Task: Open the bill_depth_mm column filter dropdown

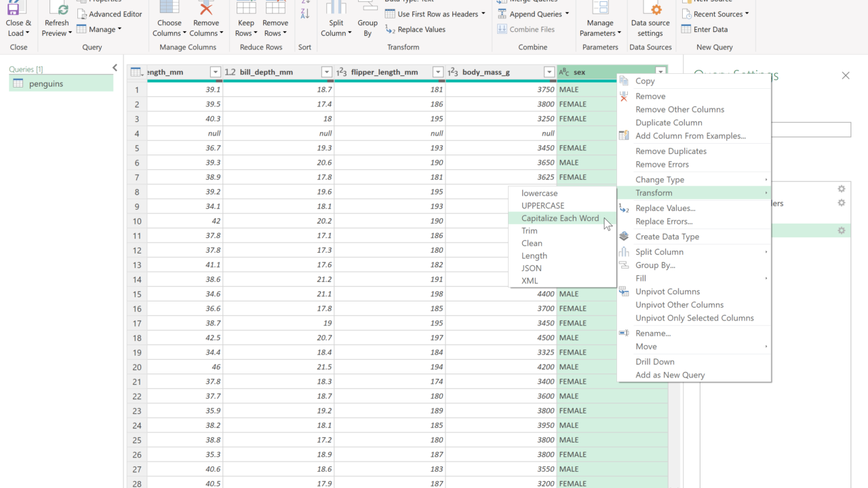Action: [x=326, y=72]
